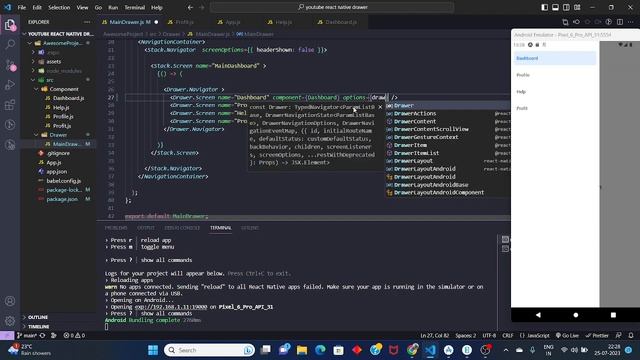Open the Help menu
Viewport: 640px width, 360px height.
157,7
